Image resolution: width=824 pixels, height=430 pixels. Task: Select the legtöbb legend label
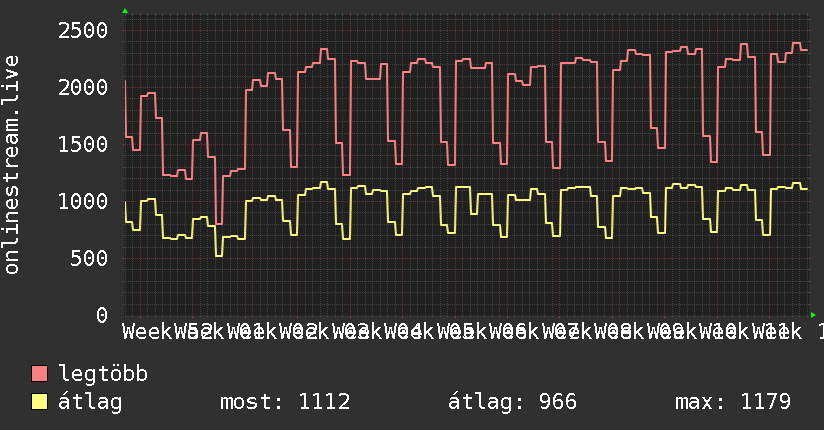(103, 374)
